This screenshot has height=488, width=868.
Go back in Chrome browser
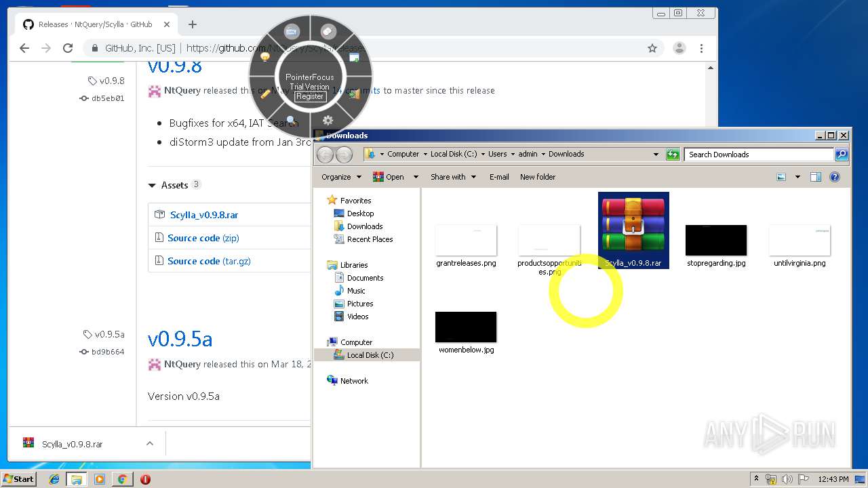click(x=24, y=48)
